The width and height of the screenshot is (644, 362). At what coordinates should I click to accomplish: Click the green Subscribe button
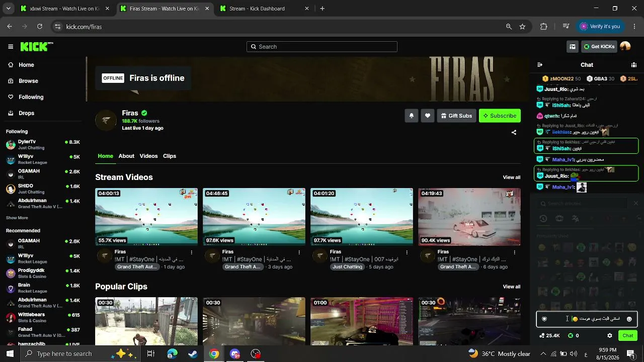500,116
